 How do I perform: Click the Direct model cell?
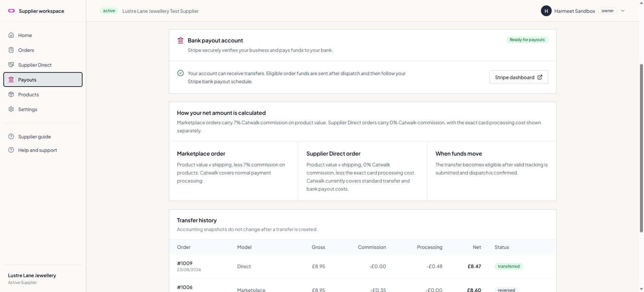[x=244, y=266]
